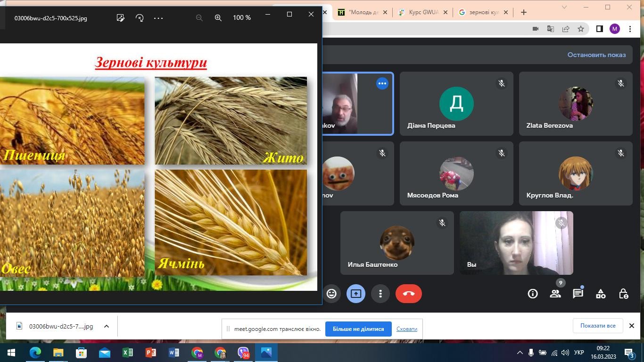
Task: Open the chat with everyone panel
Action: point(578,294)
